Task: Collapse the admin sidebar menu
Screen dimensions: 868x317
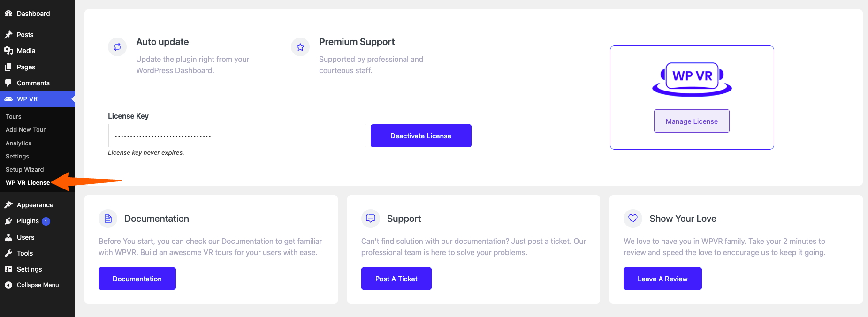Action: click(x=38, y=285)
